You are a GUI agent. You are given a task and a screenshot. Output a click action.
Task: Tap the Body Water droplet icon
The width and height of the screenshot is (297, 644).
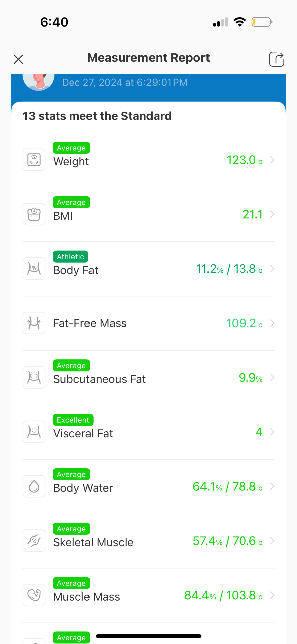click(x=34, y=486)
